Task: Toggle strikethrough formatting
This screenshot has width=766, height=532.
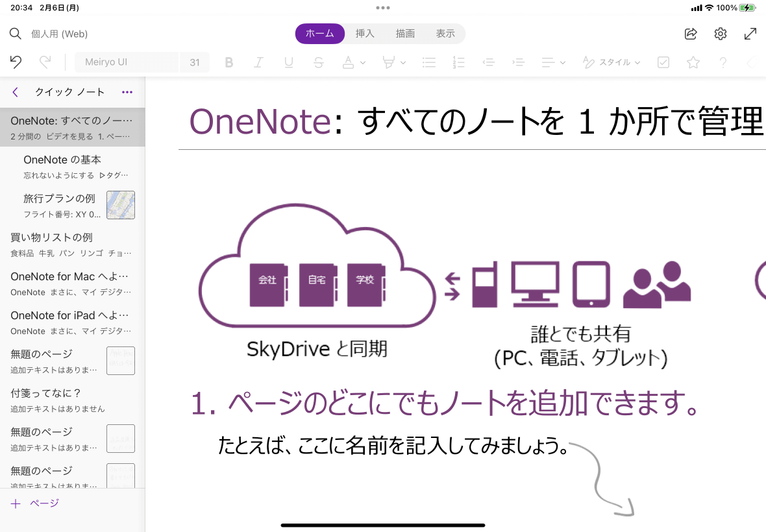Action: point(319,62)
